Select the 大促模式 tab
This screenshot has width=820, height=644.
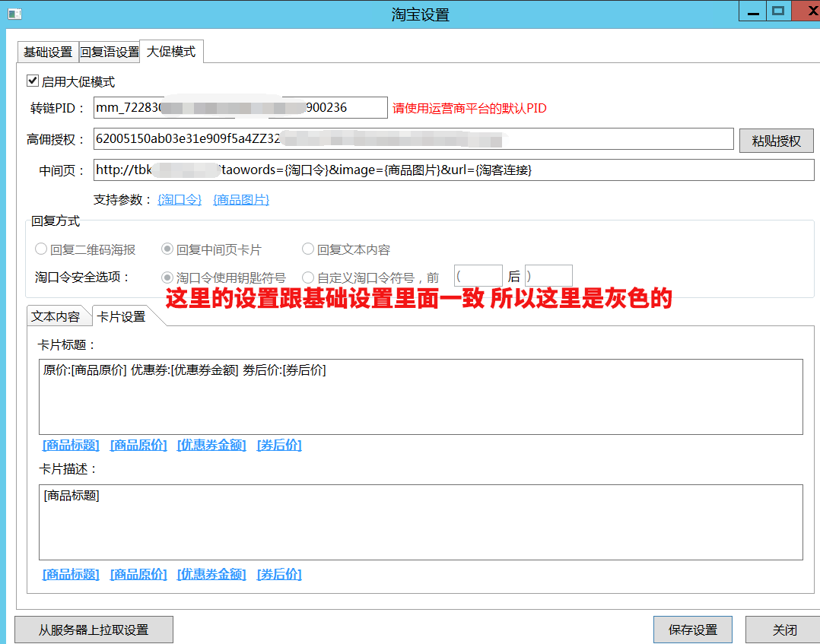coord(172,51)
